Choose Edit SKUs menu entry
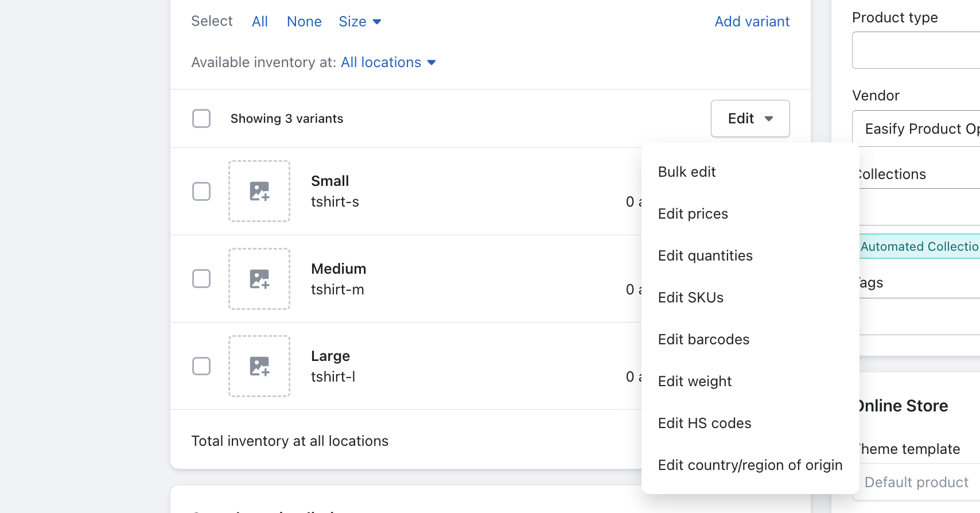Screen dimensions: 980x513 pyautogui.click(x=691, y=298)
